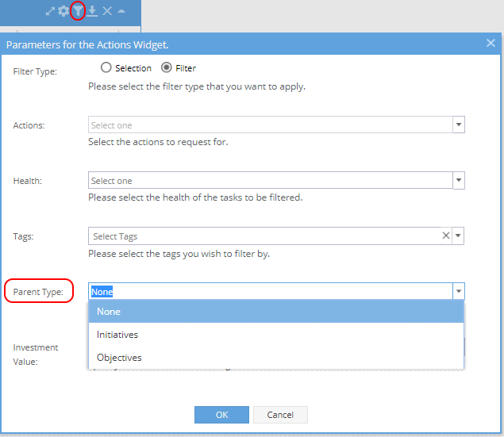Collapse widget with the up arrow icon
The height and width of the screenshot is (437, 504).
[x=121, y=11]
